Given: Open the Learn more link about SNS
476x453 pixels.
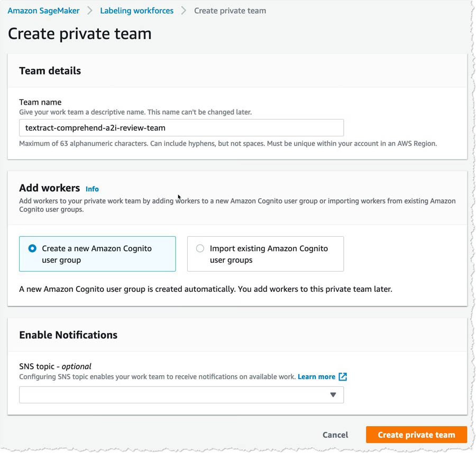Looking at the screenshot, I should pos(316,376).
